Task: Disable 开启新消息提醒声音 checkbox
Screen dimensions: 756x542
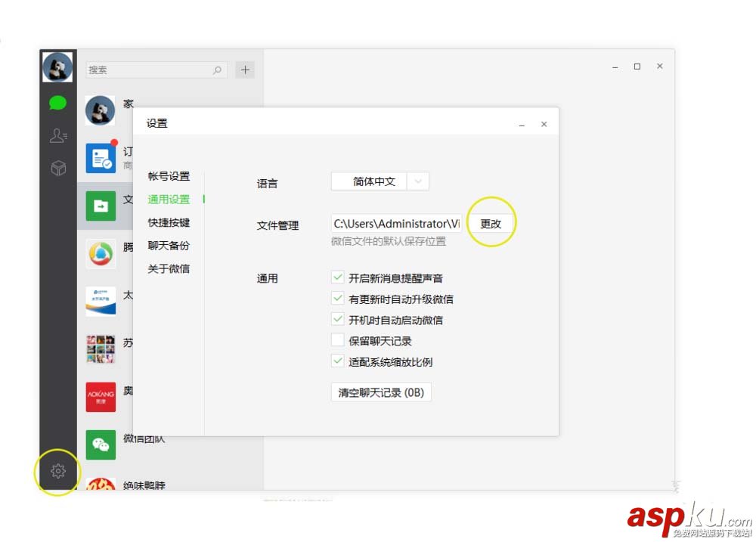Action: [x=338, y=277]
